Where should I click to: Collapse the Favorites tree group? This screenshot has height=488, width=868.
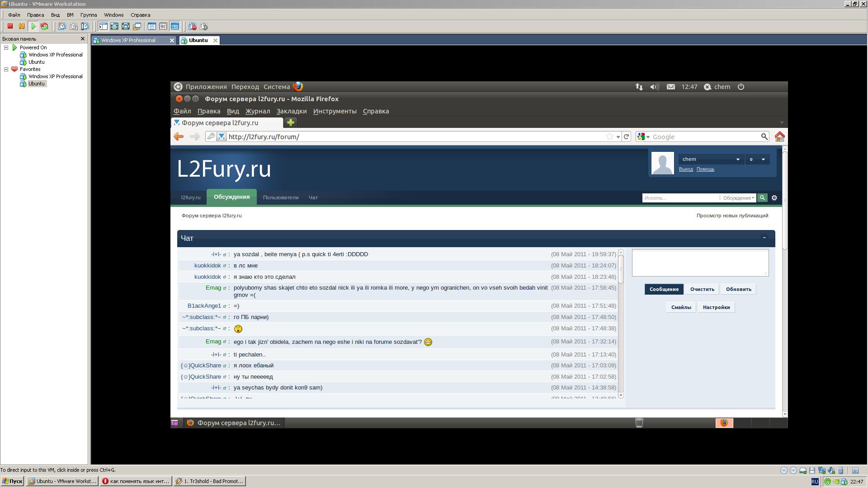pos(6,69)
